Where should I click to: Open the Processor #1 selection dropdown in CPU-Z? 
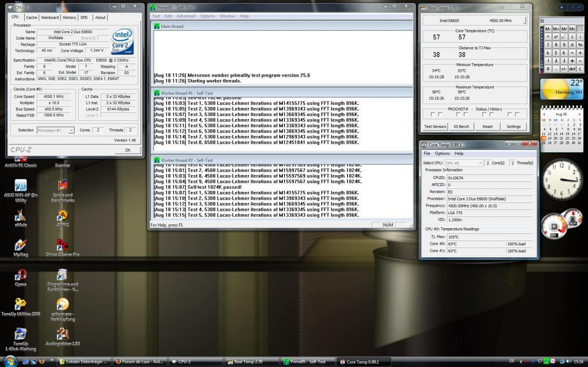[56, 130]
